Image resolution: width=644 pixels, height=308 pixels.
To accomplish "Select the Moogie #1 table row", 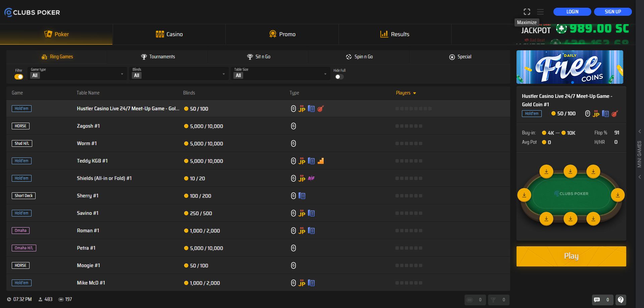I will (x=258, y=265).
